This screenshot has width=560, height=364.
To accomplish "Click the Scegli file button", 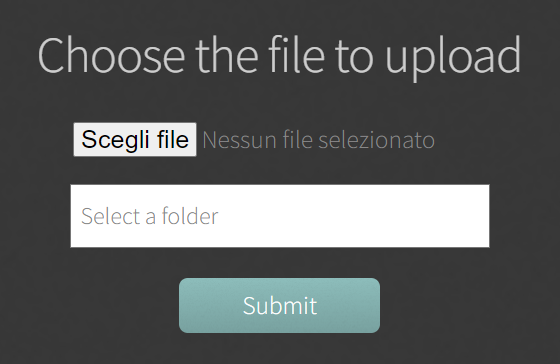I will (135, 139).
